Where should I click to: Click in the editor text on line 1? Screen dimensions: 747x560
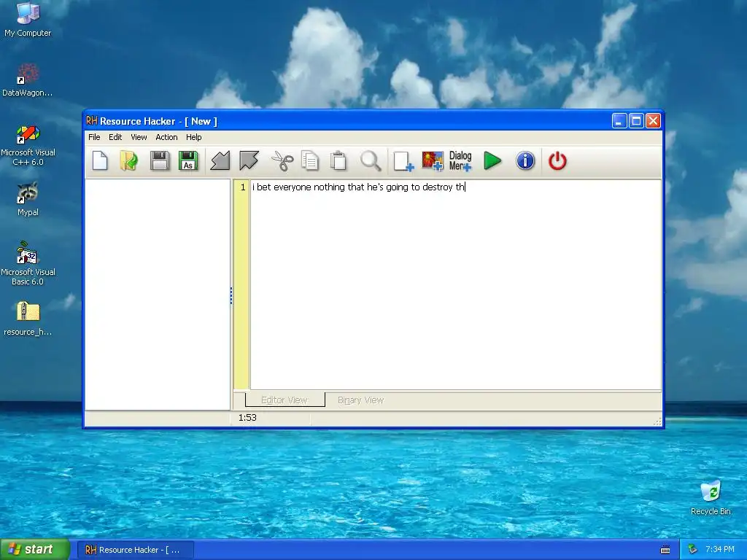click(x=358, y=187)
